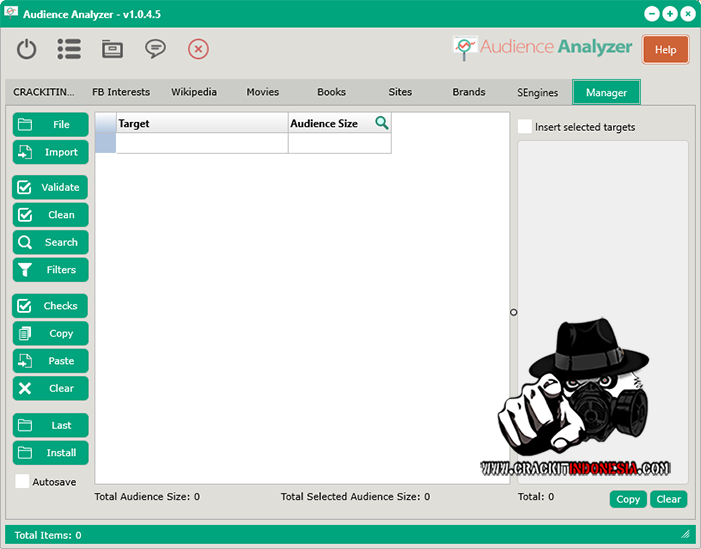The image size is (701, 549).
Task: Click the splitter handle between the panels
Action: click(514, 312)
